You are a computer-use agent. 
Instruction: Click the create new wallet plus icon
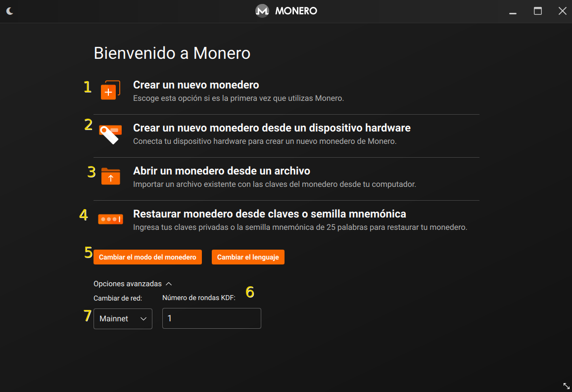(x=110, y=90)
